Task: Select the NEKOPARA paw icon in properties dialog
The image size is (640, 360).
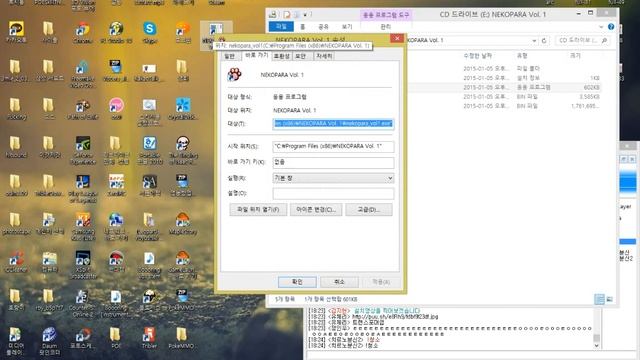Action: coord(235,75)
